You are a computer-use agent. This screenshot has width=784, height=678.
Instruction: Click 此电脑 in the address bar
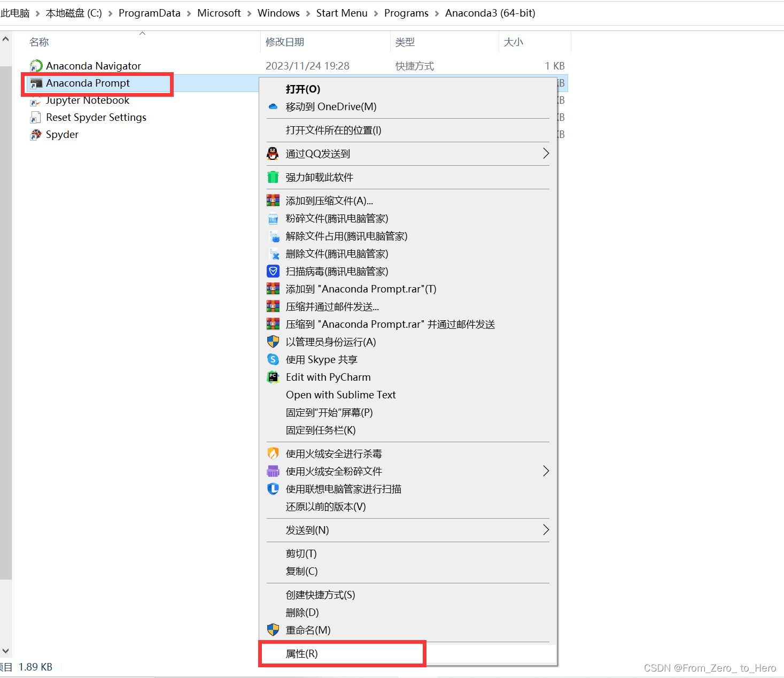tap(15, 13)
